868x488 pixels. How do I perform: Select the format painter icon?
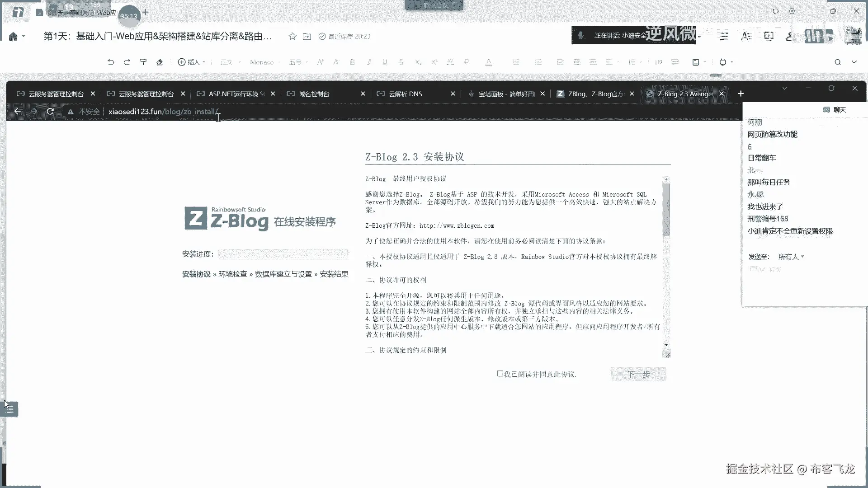pos(143,62)
